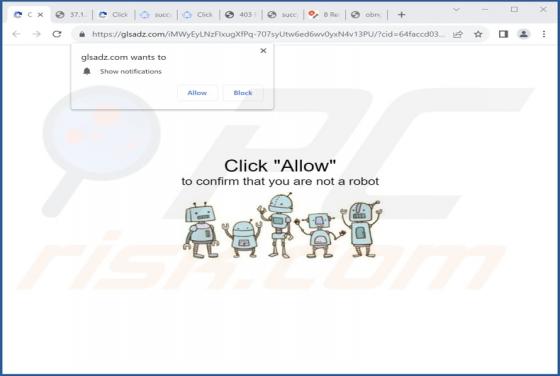
Task: Go back to the previous page
Action: (16, 34)
